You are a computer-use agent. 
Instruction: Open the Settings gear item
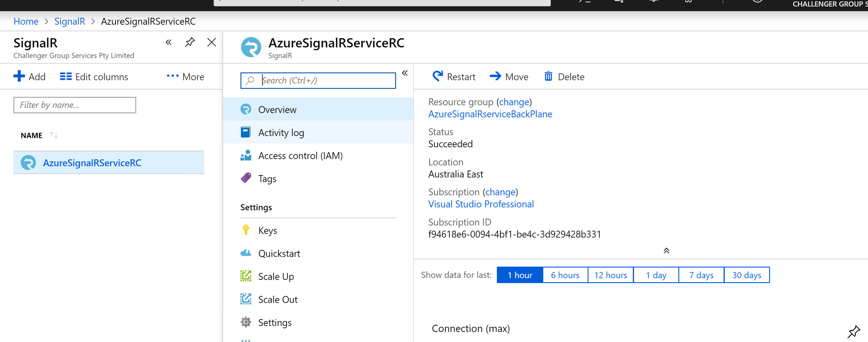[318, 322]
